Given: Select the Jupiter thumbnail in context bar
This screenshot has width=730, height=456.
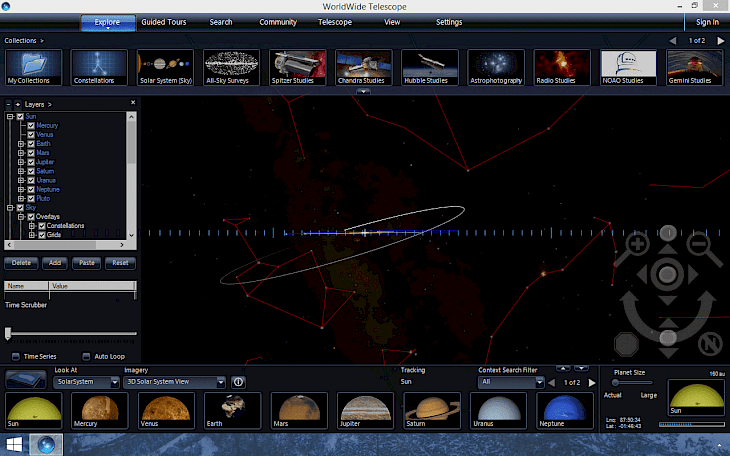Looking at the screenshot, I should pos(365,410).
